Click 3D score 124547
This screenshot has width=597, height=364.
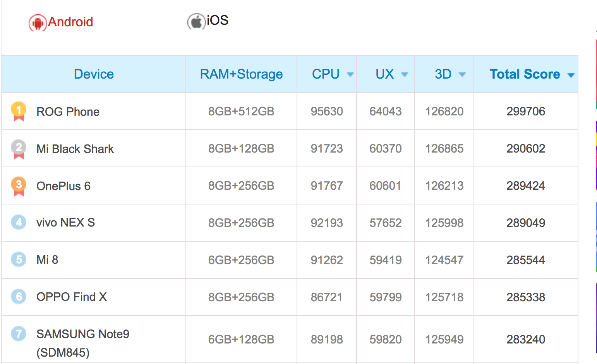point(444,260)
